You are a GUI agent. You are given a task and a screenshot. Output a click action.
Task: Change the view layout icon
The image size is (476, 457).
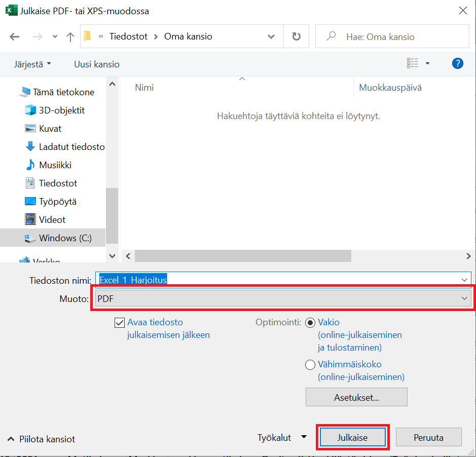(x=412, y=63)
